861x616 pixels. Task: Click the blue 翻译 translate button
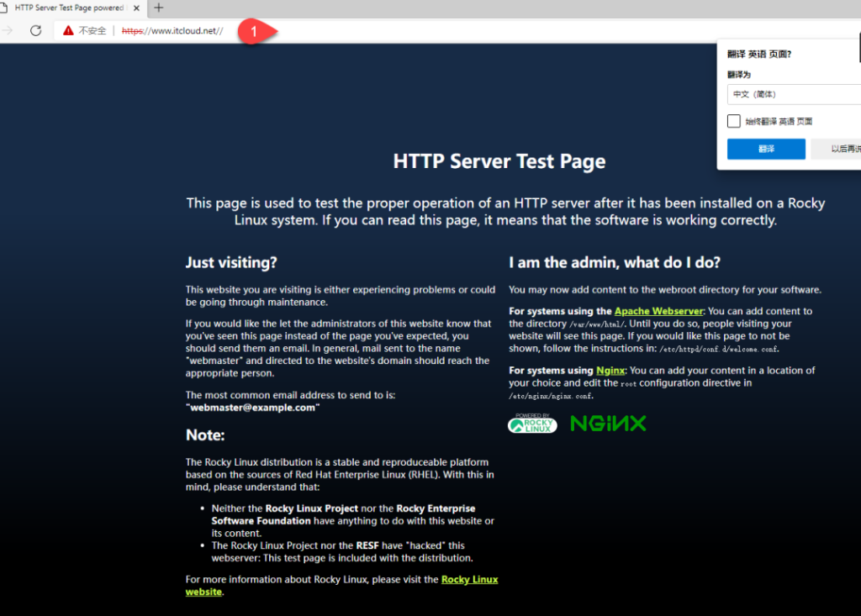[x=765, y=149]
